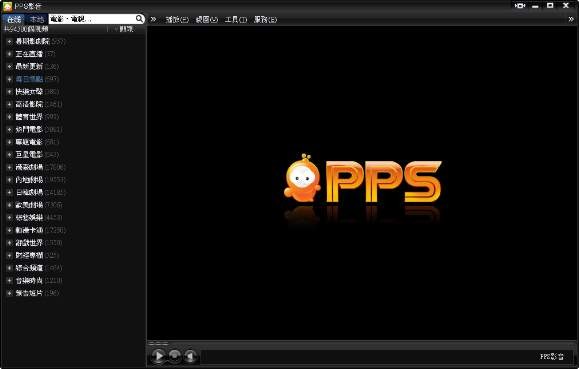Viewport: 579px width, 369px height.
Task: Stop playback with the stop button
Action: [175, 356]
